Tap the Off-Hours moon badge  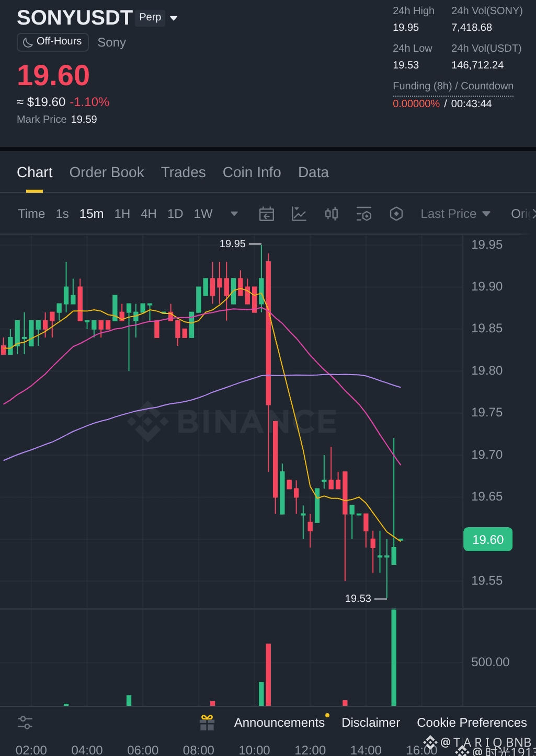tap(53, 42)
